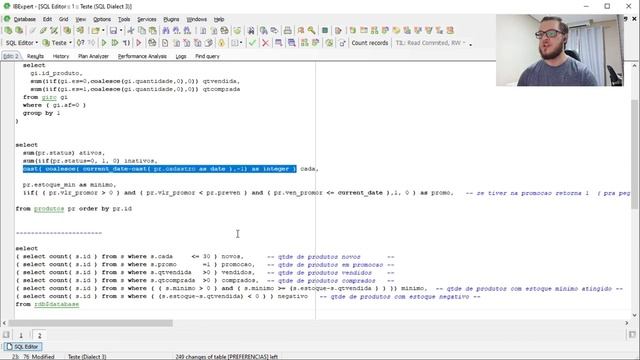This screenshot has height=360, width=640.
Task: Click the Open folder icon
Action: point(95,31)
